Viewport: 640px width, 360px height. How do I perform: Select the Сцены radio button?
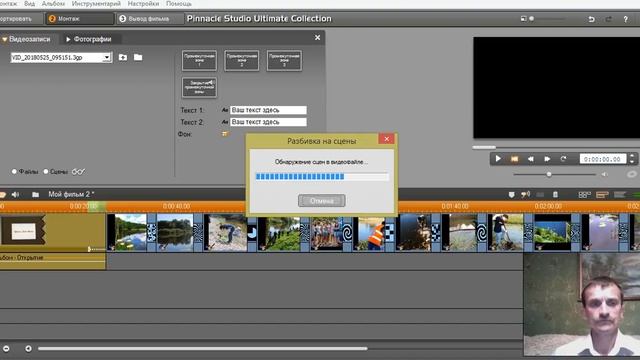46,171
